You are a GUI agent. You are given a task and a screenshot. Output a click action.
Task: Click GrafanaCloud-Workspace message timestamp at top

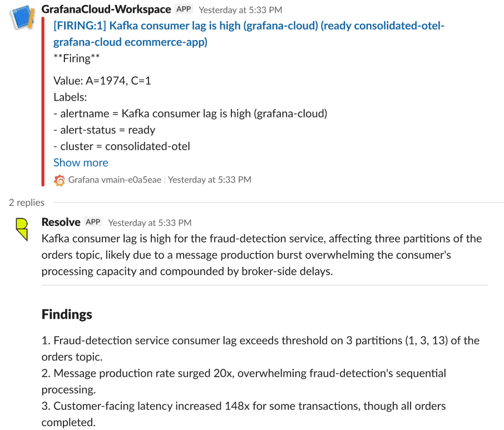tap(240, 10)
